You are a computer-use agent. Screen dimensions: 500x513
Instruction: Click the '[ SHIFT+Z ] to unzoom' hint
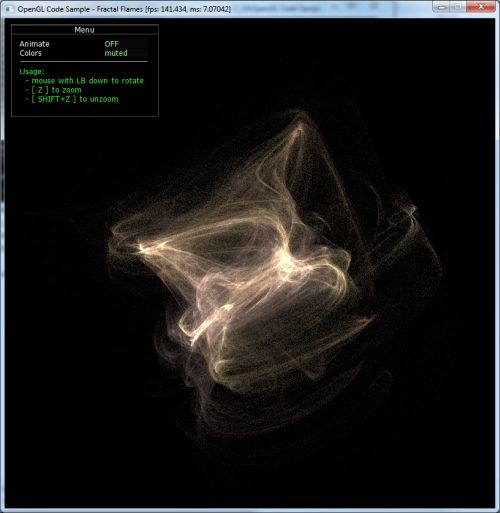(x=75, y=99)
